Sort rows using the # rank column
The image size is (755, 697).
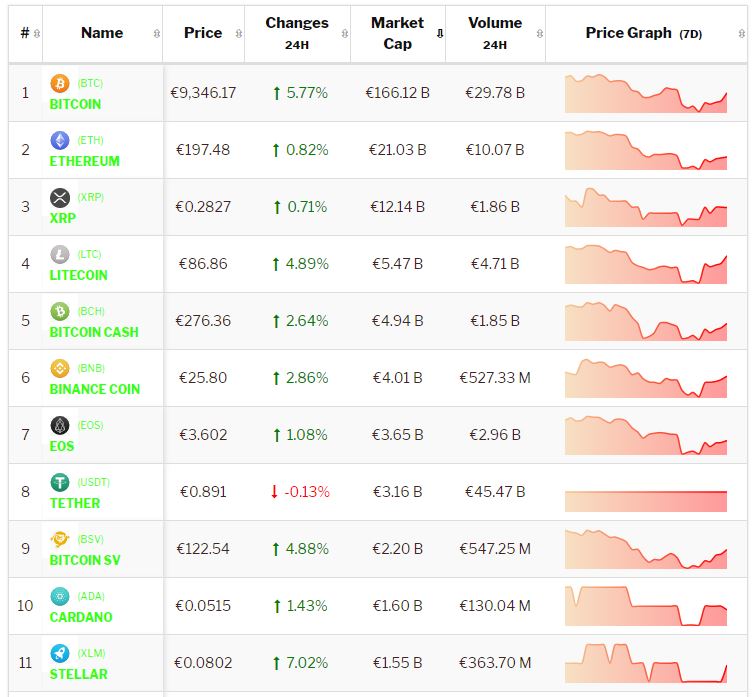30,33
